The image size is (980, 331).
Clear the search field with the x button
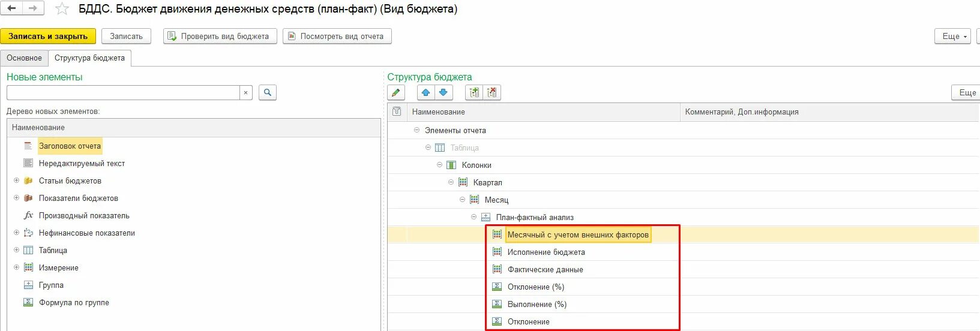[x=245, y=92]
